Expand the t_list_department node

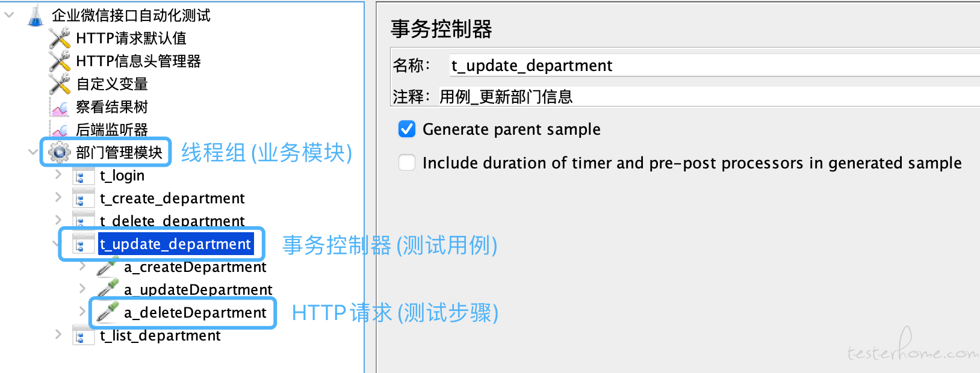pos(58,334)
